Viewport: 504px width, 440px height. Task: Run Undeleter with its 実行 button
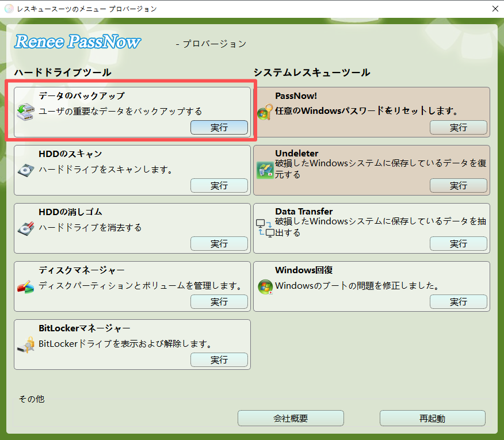[x=459, y=185]
